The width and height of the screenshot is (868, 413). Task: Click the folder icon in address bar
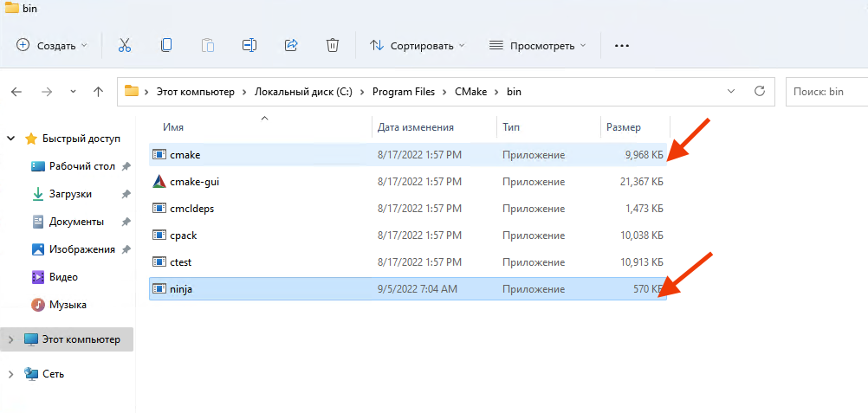(131, 92)
